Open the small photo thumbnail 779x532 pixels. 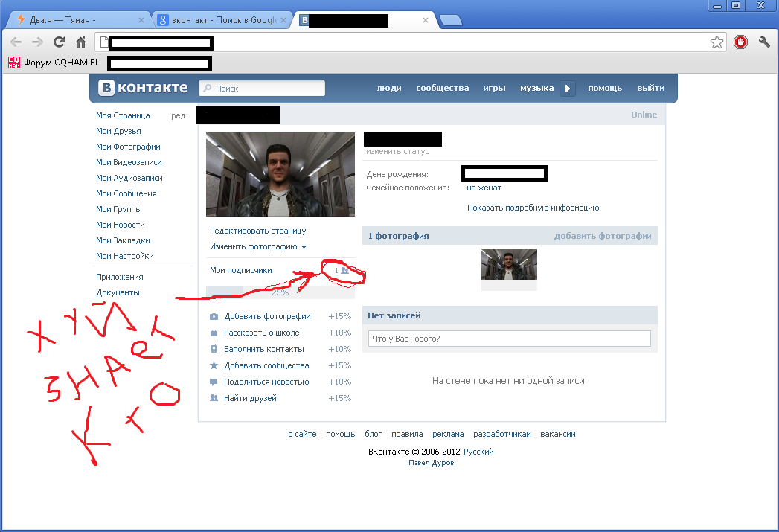[509, 264]
